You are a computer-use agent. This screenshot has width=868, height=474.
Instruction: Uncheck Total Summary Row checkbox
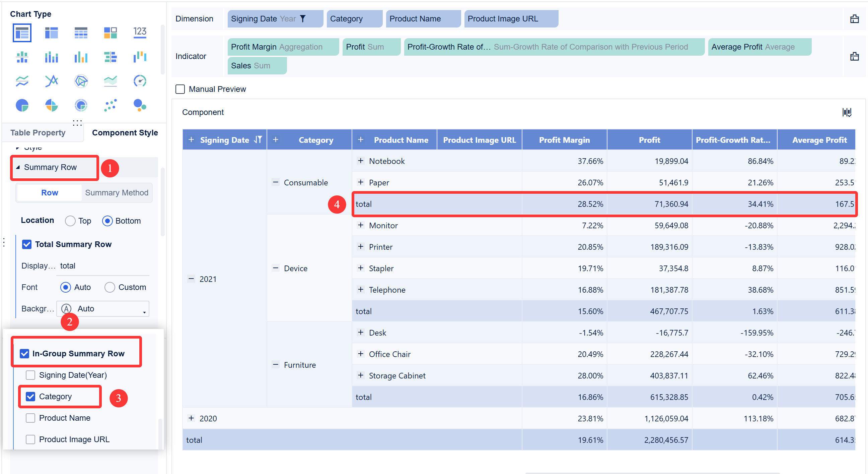click(26, 244)
